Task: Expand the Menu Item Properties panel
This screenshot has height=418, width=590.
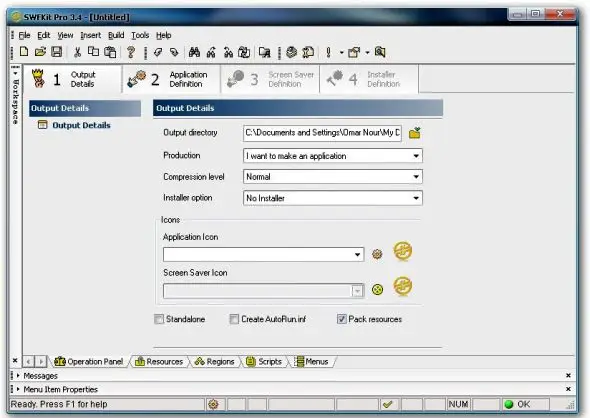Action: [x=18, y=389]
